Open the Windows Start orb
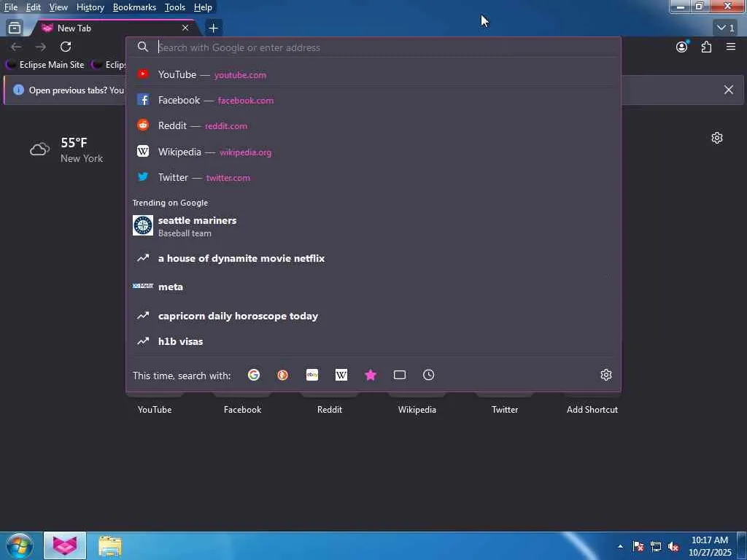This screenshot has width=747, height=560. point(20,545)
